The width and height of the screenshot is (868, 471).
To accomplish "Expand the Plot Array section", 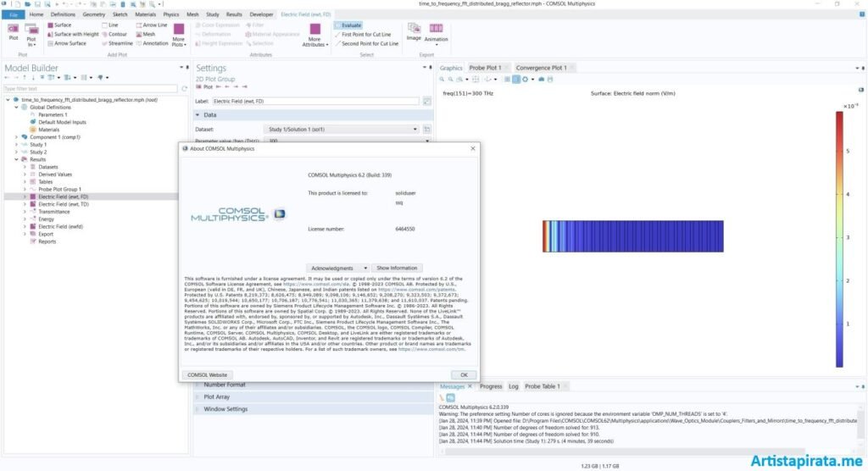I will tap(313, 396).
